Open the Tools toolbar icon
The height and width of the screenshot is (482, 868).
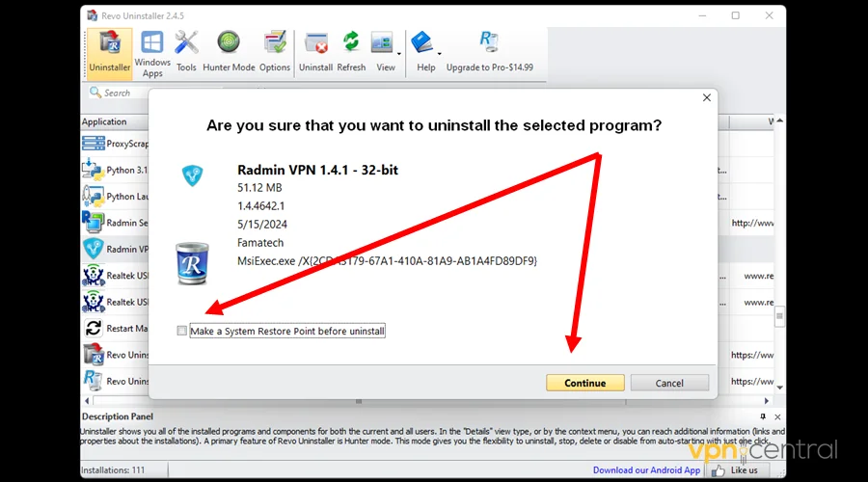pyautogui.click(x=186, y=53)
